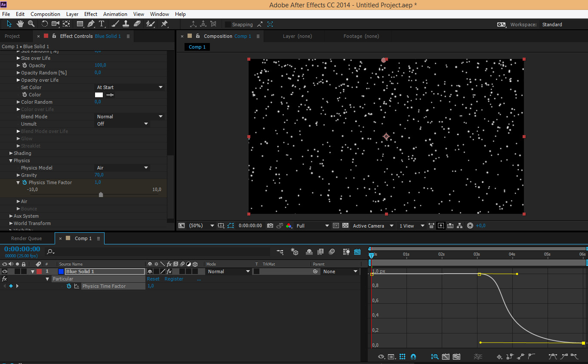Image resolution: width=588 pixels, height=364 pixels.
Task: Select the Zoom tool in toolbar
Action: coord(31,24)
